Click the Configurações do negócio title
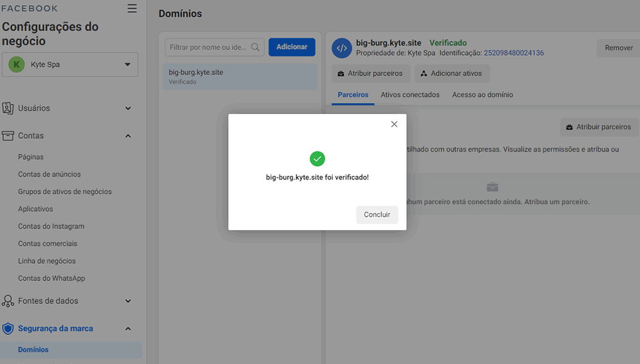Viewport: 640px width, 364px height. point(50,34)
